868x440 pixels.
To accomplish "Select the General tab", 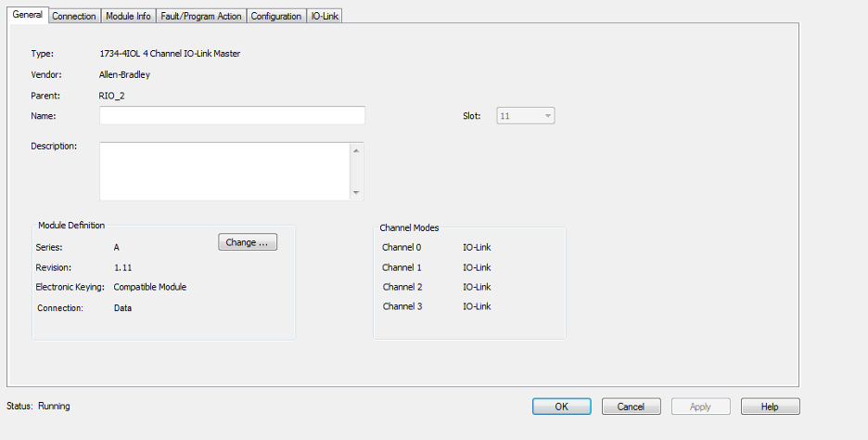I will coord(27,15).
